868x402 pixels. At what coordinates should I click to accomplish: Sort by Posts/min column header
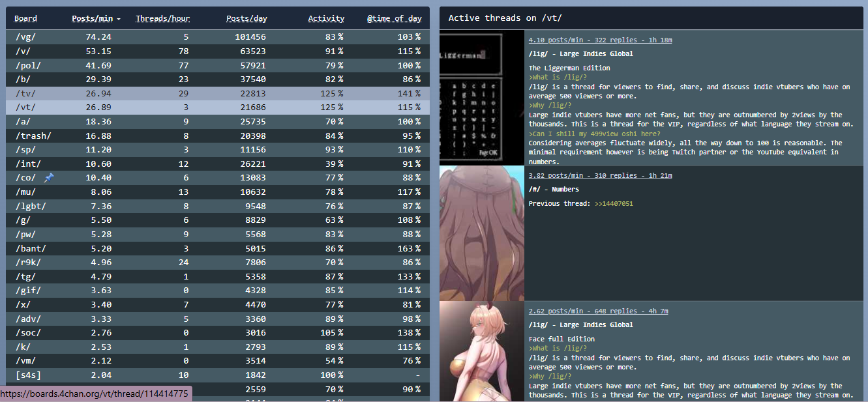(x=96, y=18)
